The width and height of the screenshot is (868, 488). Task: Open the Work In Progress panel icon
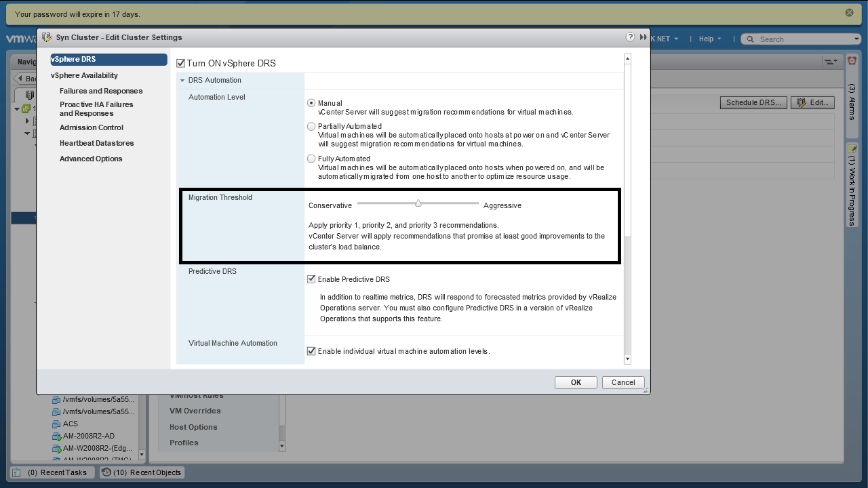(x=852, y=148)
